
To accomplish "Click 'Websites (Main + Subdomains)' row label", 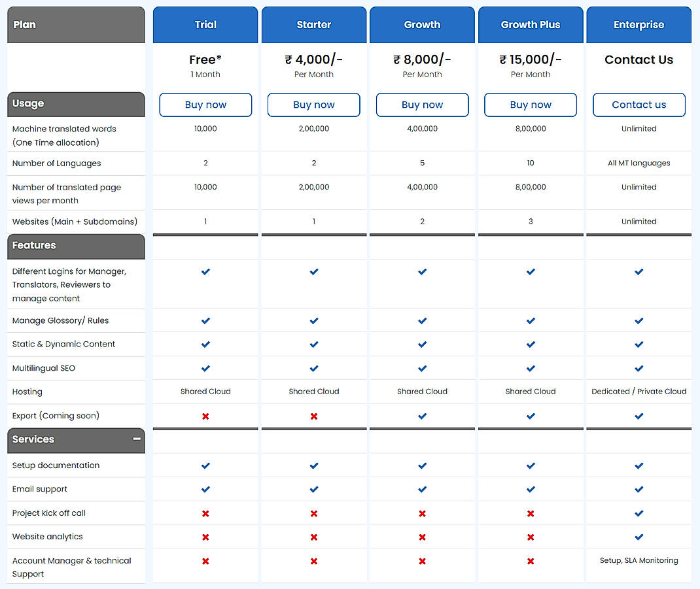I will pyautogui.click(x=75, y=222).
